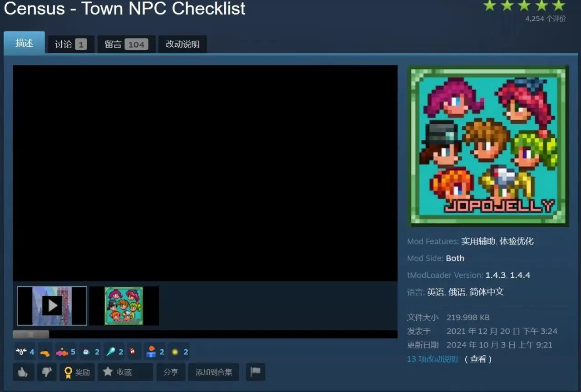581x392 pixels.
Task: Click the red award badge icon
Action: (x=132, y=352)
